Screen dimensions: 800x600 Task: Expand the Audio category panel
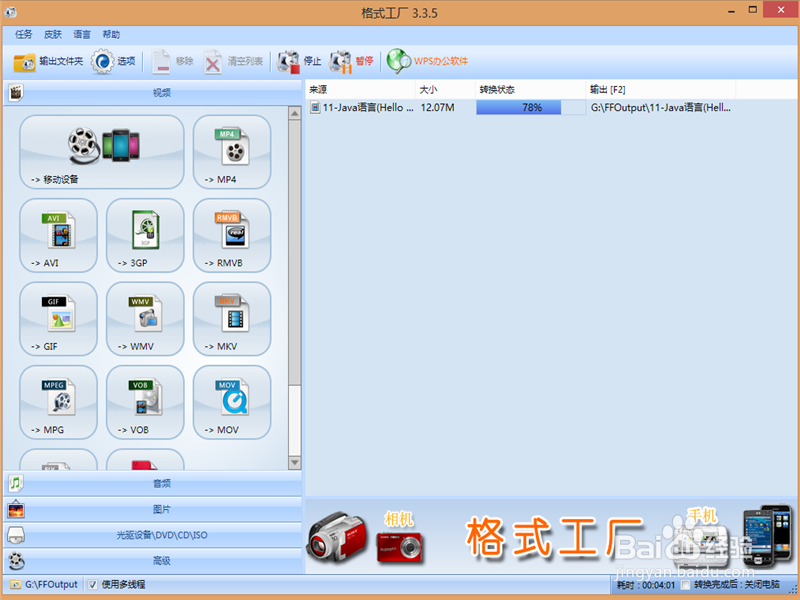click(153, 483)
